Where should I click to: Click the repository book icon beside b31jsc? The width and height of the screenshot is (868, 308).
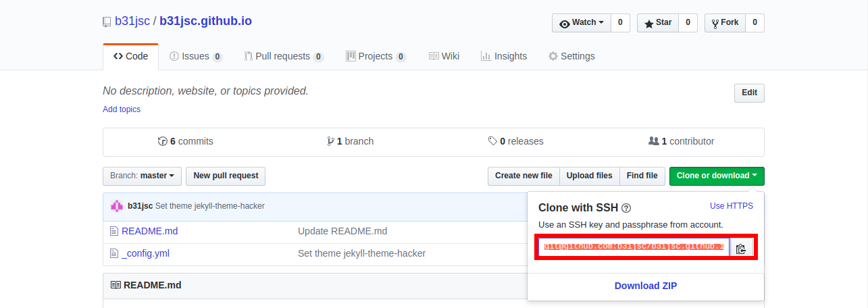click(x=107, y=22)
